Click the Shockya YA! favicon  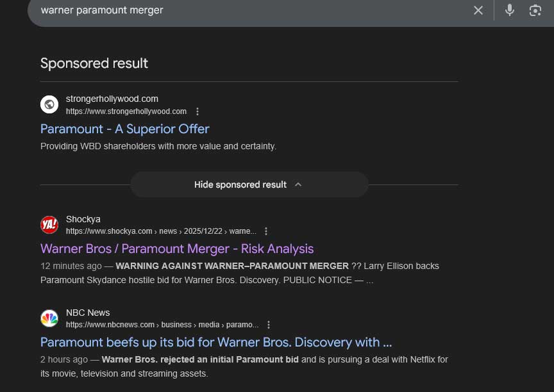pos(49,225)
